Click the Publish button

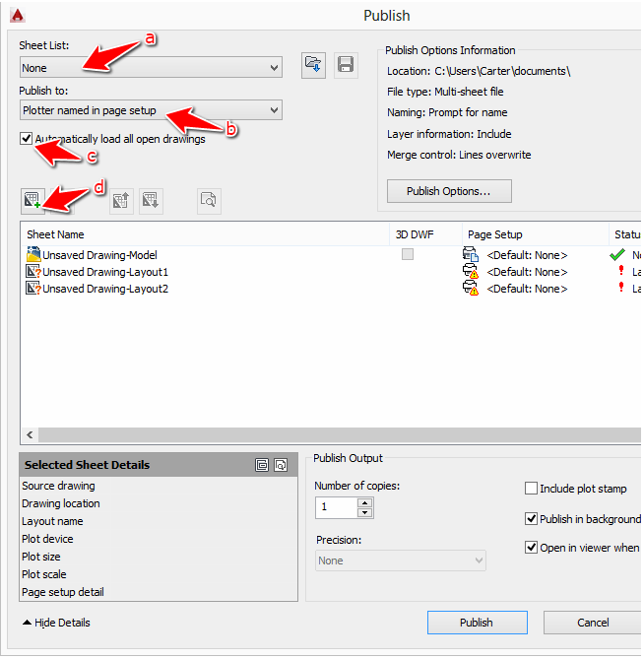tap(478, 623)
